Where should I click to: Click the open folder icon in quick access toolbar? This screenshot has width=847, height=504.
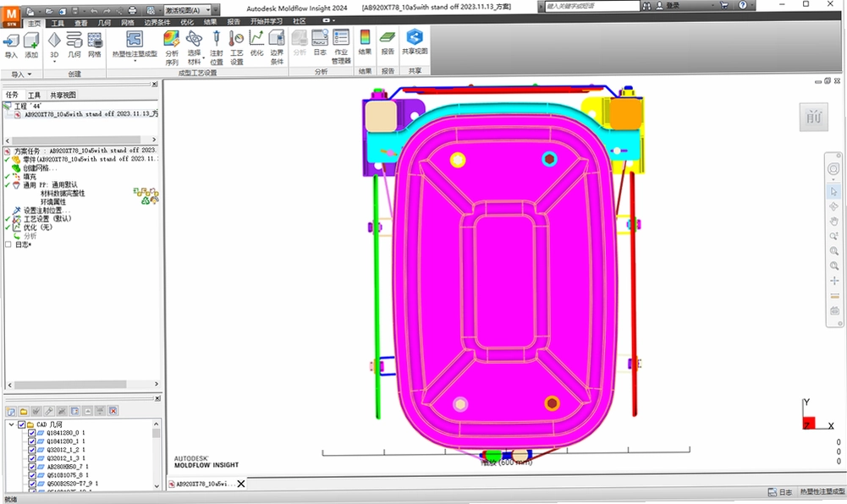point(49,10)
